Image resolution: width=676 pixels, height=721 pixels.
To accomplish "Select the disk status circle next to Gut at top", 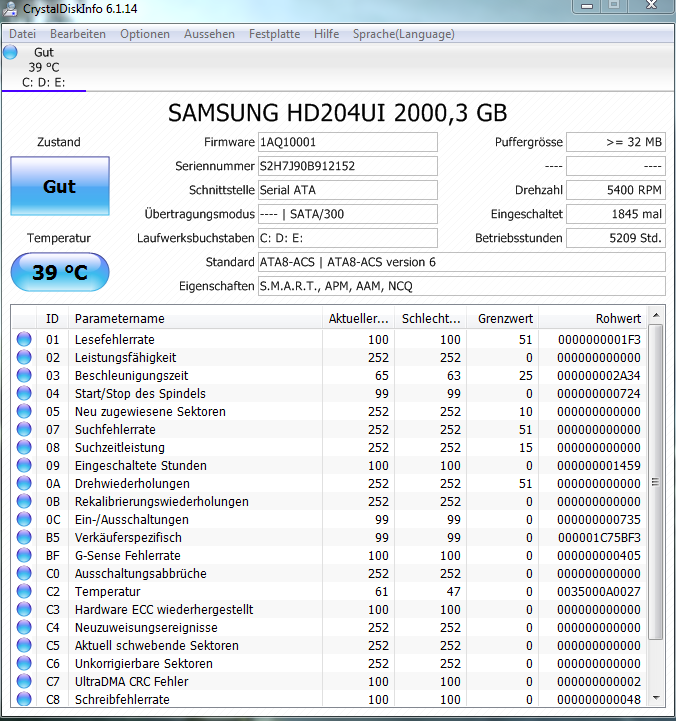I will click(x=10, y=52).
